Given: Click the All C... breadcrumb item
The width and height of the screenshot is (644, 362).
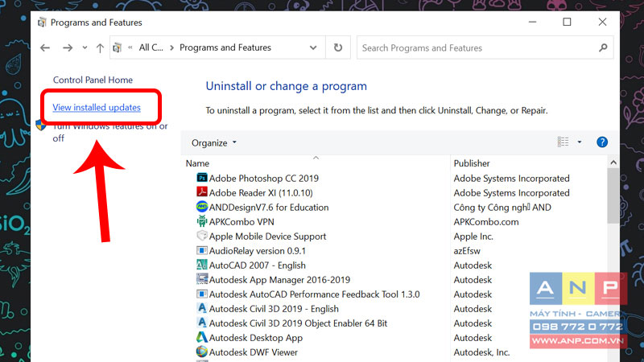Looking at the screenshot, I should click(x=151, y=47).
